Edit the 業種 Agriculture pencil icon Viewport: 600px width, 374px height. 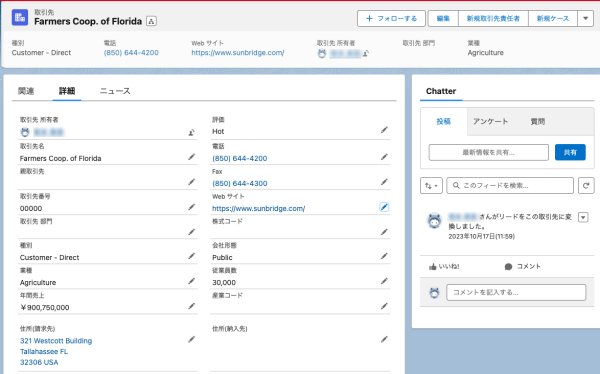coord(192,281)
